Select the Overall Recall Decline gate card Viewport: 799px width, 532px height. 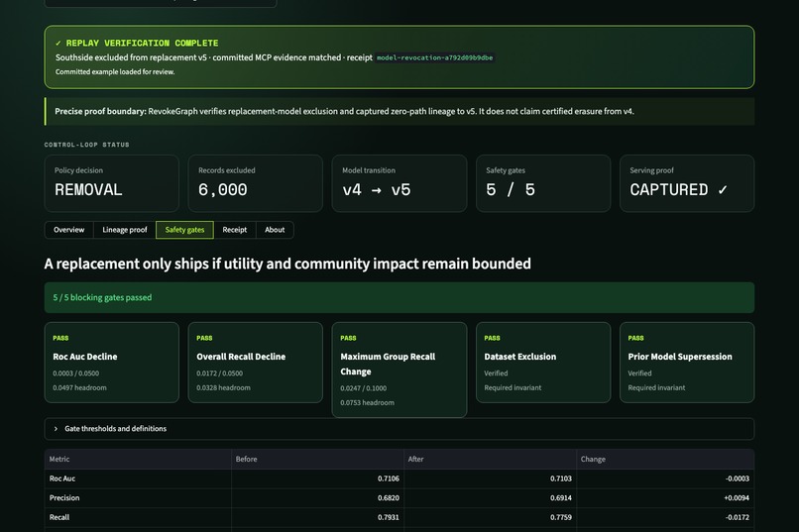[256, 362]
